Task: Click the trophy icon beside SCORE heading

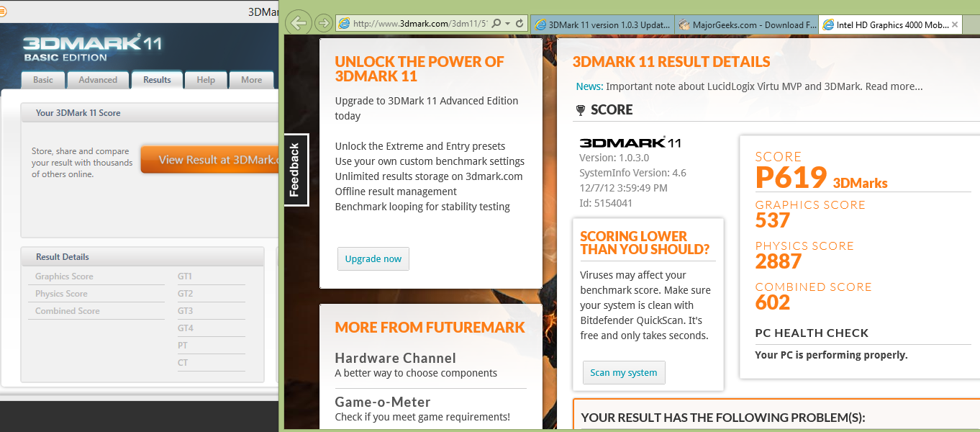Action: (x=581, y=110)
